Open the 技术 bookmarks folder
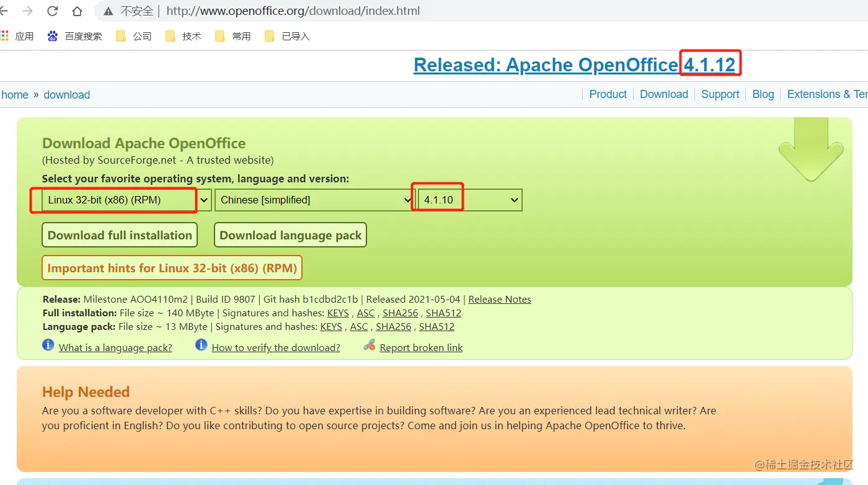This screenshot has width=868, height=485. coord(184,36)
